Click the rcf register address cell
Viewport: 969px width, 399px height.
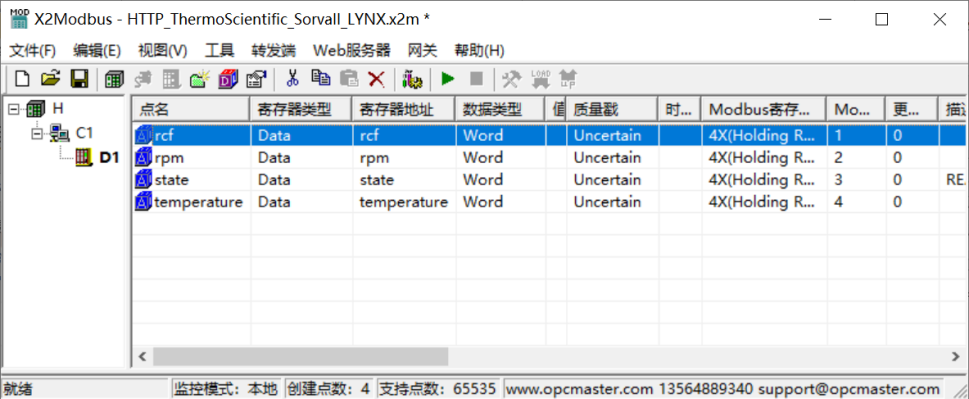[x=404, y=135]
